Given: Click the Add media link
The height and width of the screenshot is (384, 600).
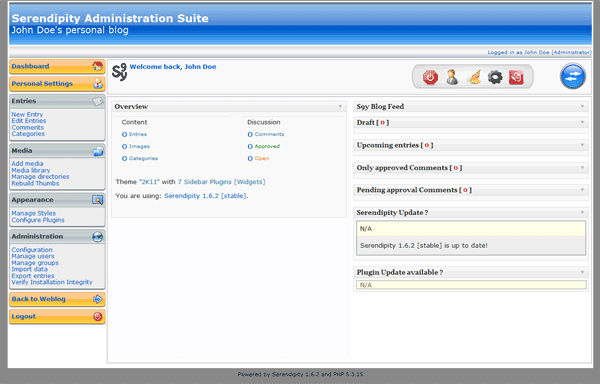Looking at the screenshot, I should pos(27,164).
